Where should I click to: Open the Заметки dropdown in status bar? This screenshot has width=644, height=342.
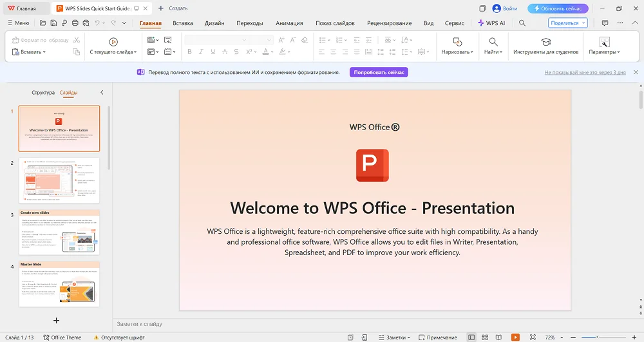tap(409, 337)
